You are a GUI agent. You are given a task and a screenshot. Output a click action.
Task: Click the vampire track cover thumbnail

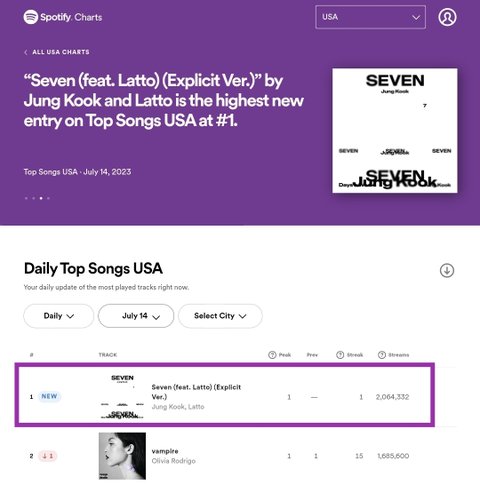122,456
